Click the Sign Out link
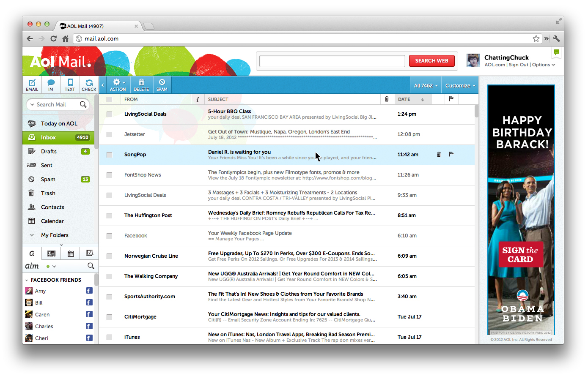 click(x=519, y=65)
